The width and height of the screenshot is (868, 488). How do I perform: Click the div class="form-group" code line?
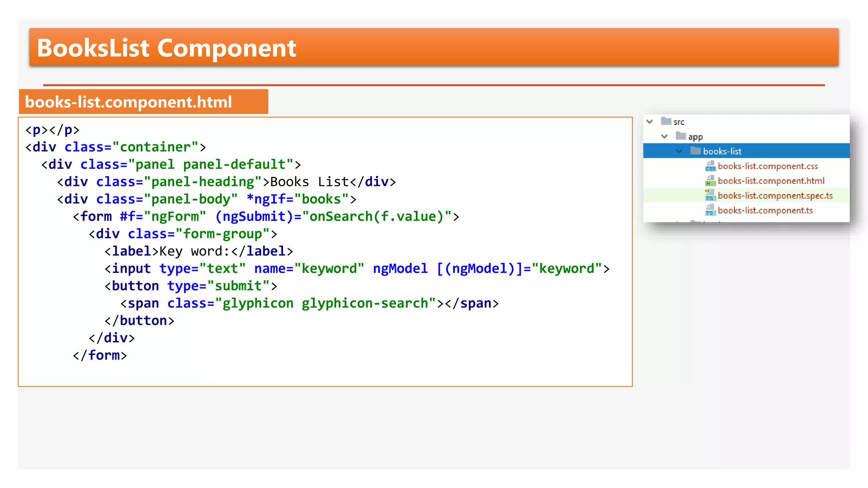183,234
